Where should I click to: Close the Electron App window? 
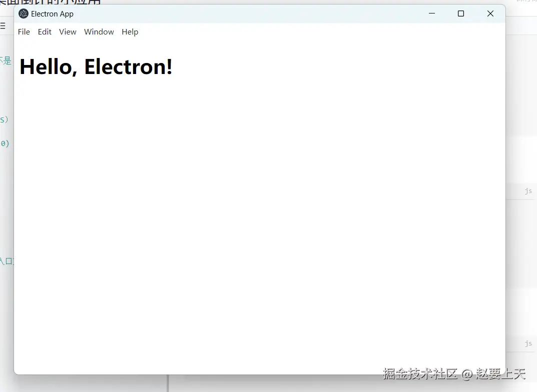point(490,13)
